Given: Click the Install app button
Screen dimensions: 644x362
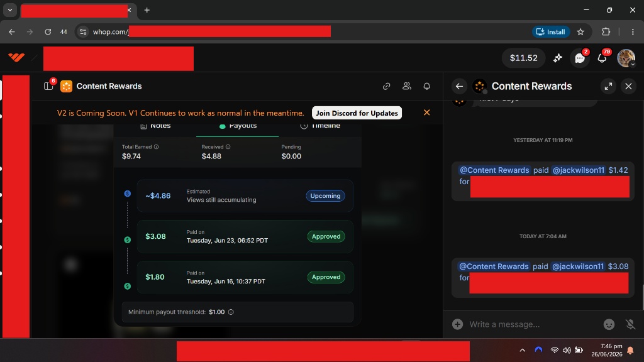Looking at the screenshot, I should [x=551, y=31].
